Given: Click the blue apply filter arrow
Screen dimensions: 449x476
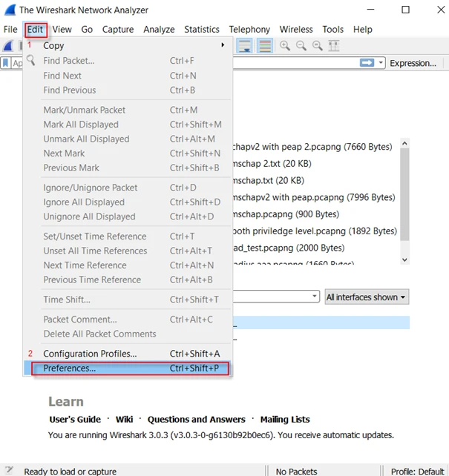Looking at the screenshot, I should click(x=367, y=63).
